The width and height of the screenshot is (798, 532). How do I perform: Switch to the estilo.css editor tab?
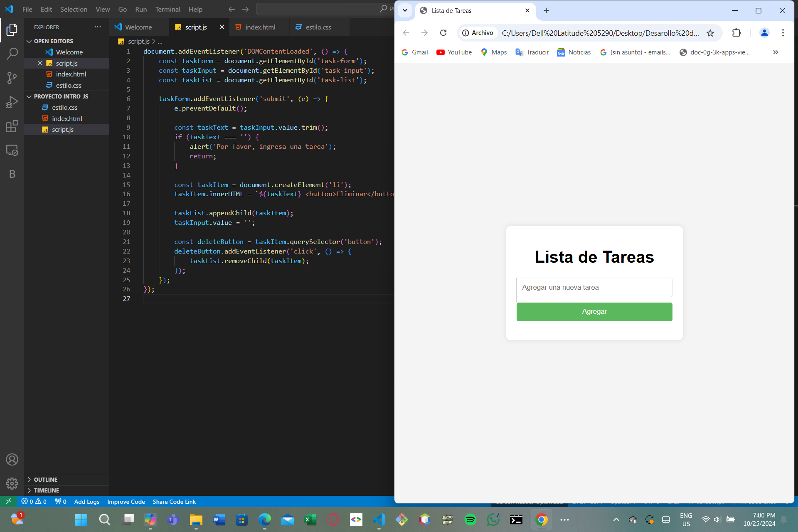coord(318,27)
